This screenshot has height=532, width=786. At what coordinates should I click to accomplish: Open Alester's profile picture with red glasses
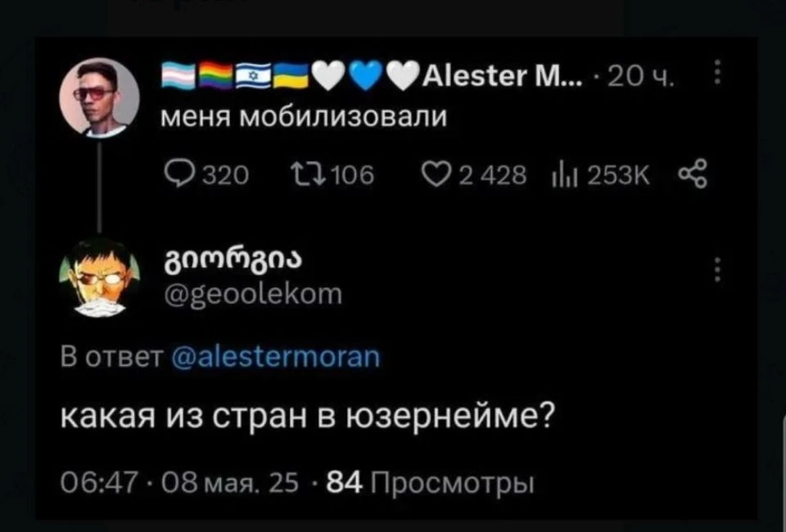tap(99, 97)
